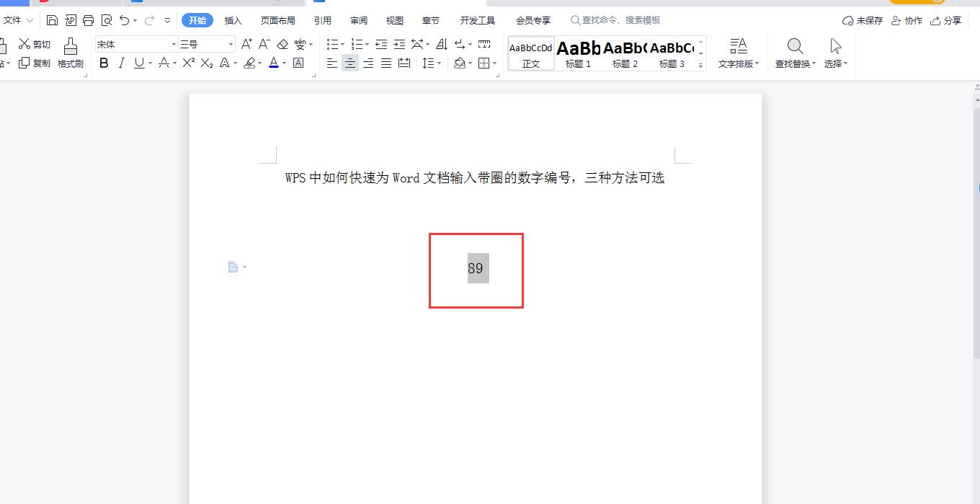The height and width of the screenshot is (504, 980).
Task: Open the 文字排版 tool
Action: click(x=739, y=54)
